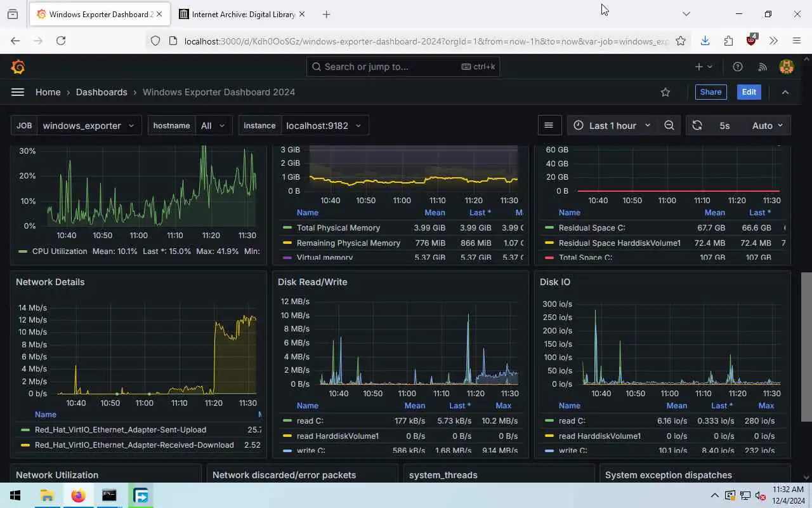Click the page vertical scrollbar
Image resolution: width=812 pixels, height=508 pixels.
click(x=806, y=346)
